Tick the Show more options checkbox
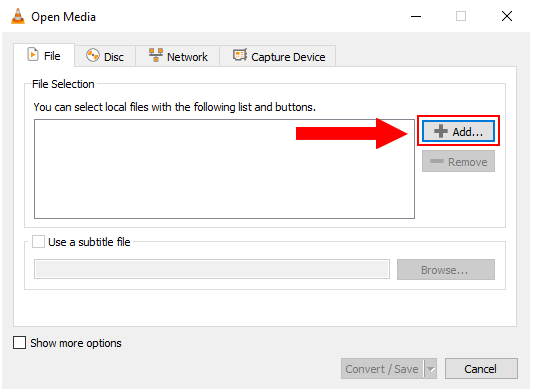 (19, 343)
